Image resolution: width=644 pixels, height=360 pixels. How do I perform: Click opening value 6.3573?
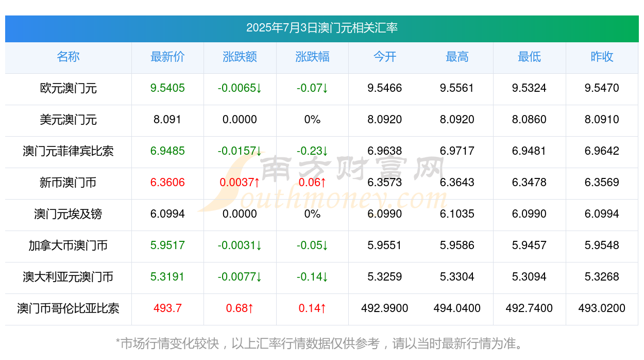(385, 183)
